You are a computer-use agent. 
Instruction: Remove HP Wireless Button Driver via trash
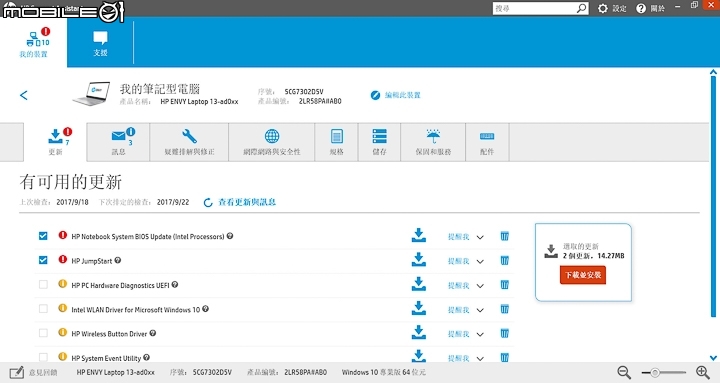(505, 333)
